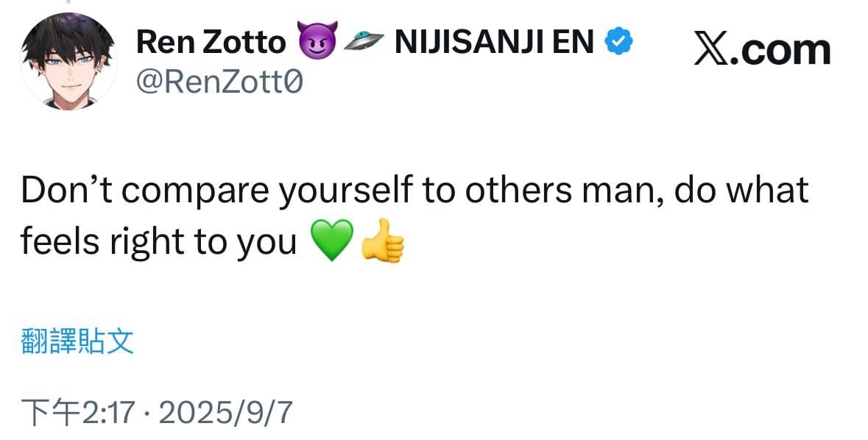Click the 2025/9/7 post date
This screenshot has height=440, width=868.
225,413
